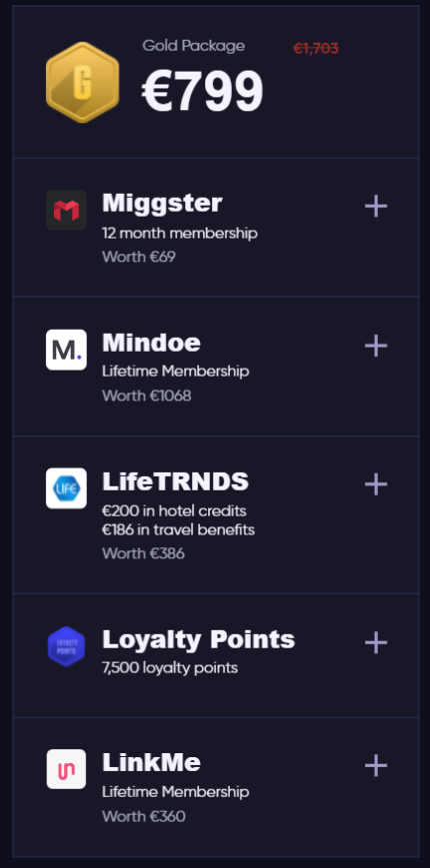Click the Mindoe M. logo icon

(66, 350)
